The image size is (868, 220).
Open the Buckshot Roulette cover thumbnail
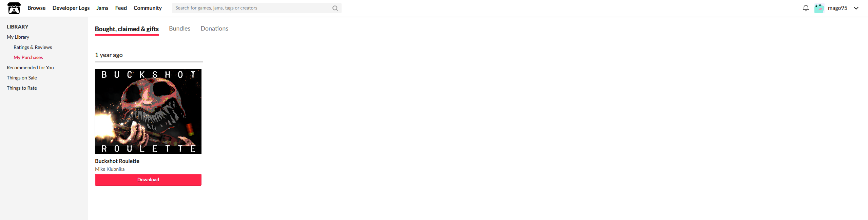[148, 111]
